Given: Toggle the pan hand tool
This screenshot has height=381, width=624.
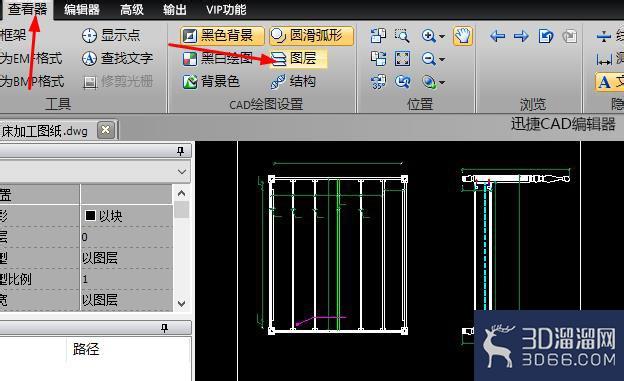Looking at the screenshot, I should click(463, 36).
